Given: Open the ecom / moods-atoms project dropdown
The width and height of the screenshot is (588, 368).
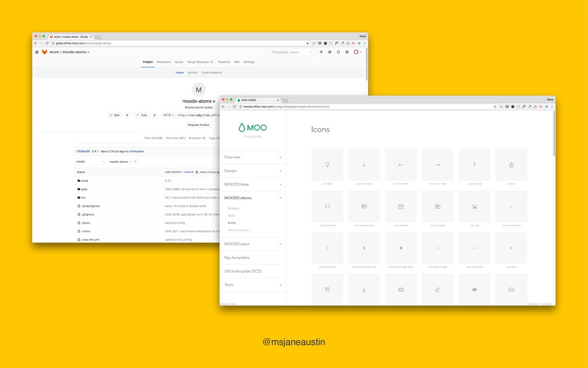Looking at the screenshot, I should [69, 52].
